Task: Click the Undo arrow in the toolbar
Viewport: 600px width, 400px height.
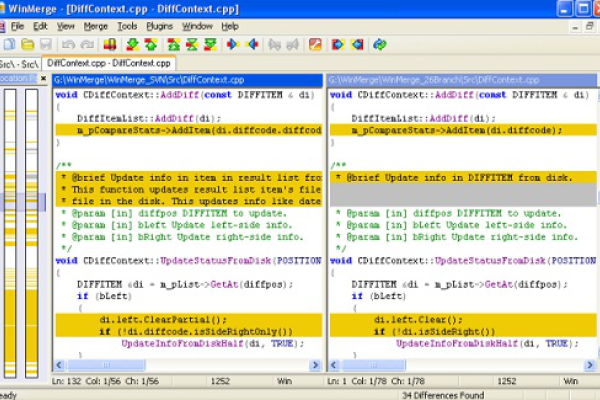Action: tap(69, 45)
